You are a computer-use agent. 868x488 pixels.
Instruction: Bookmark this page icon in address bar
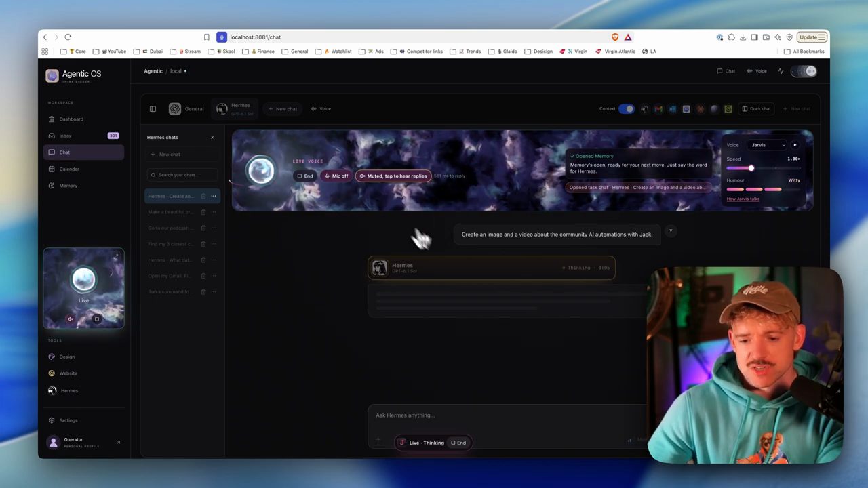(x=207, y=37)
